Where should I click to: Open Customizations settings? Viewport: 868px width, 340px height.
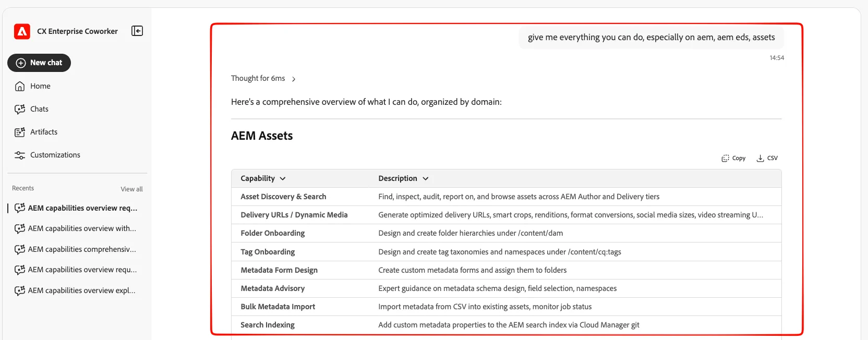click(x=55, y=155)
